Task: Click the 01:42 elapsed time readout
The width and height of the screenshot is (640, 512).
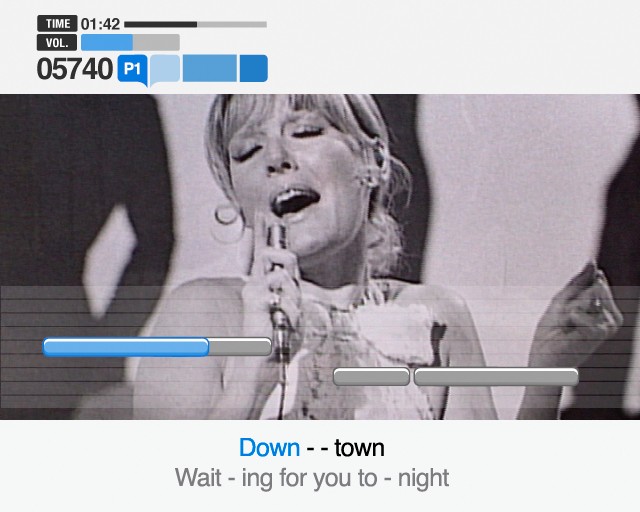Action: click(100, 24)
